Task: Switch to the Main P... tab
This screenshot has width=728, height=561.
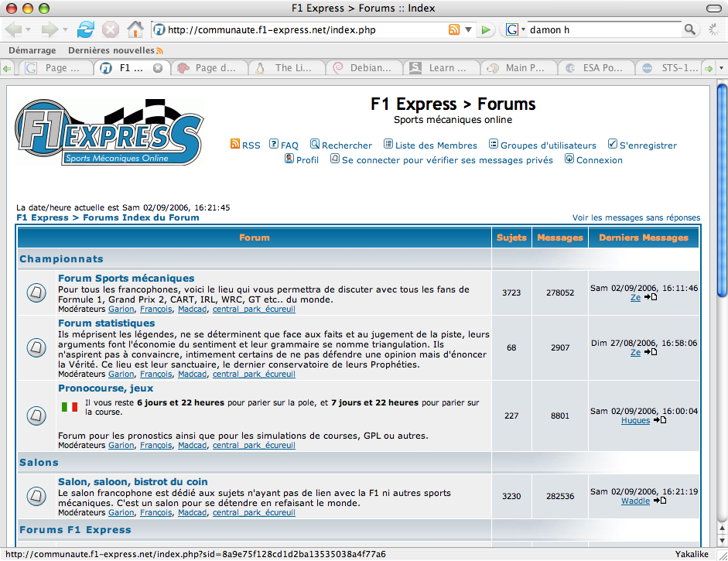Action: click(x=518, y=68)
